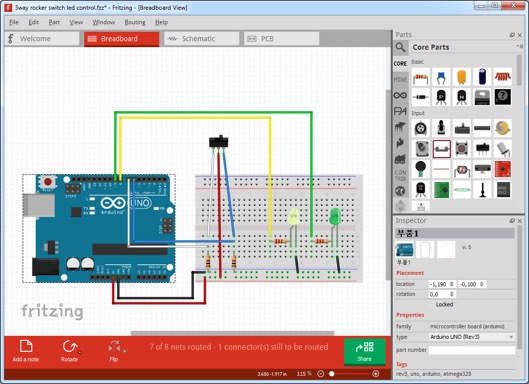This screenshot has width=529, height=384.
Task: Open the Arduino parts bin infinity icon
Action: coord(400,95)
